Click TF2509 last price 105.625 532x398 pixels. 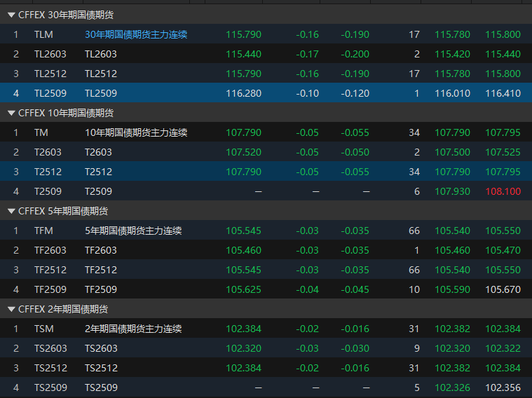244,289
